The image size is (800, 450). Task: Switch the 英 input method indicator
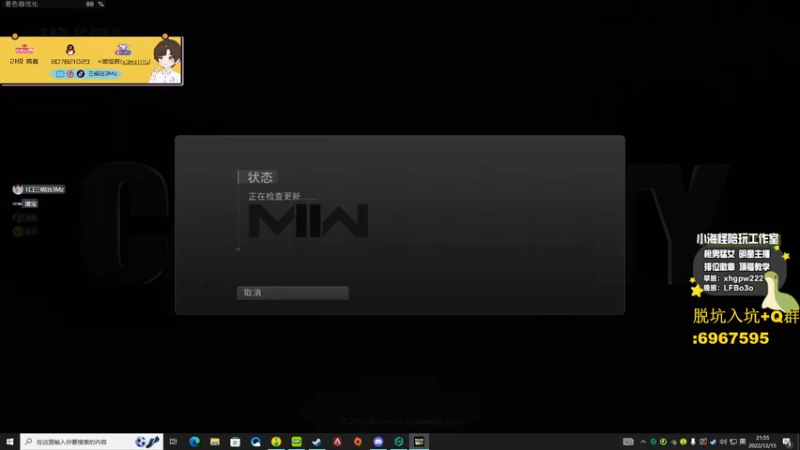742,442
